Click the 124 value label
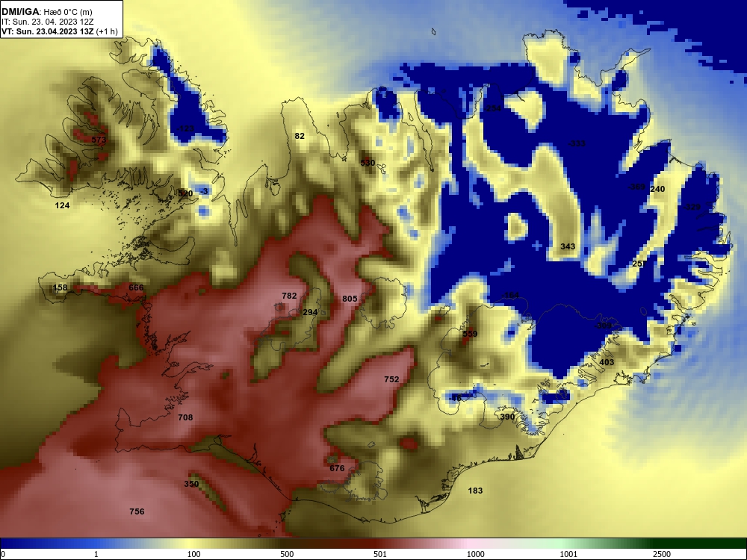This screenshot has height=560, width=747. pyautogui.click(x=63, y=206)
